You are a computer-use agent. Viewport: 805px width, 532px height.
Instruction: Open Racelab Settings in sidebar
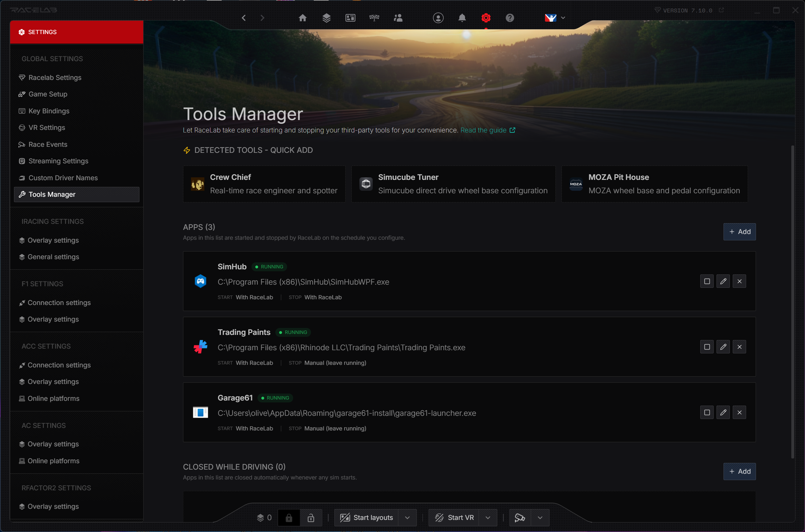pyautogui.click(x=77, y=77)
